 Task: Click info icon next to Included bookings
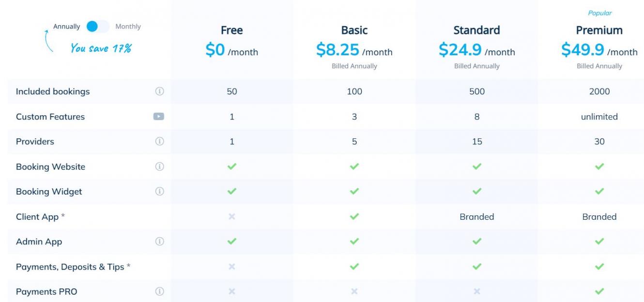(x=159, y=91)
